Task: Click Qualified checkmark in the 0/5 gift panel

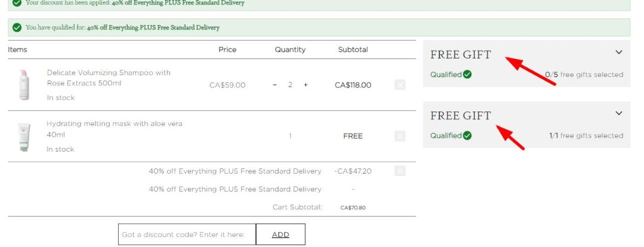Action: tap(467, 75)
